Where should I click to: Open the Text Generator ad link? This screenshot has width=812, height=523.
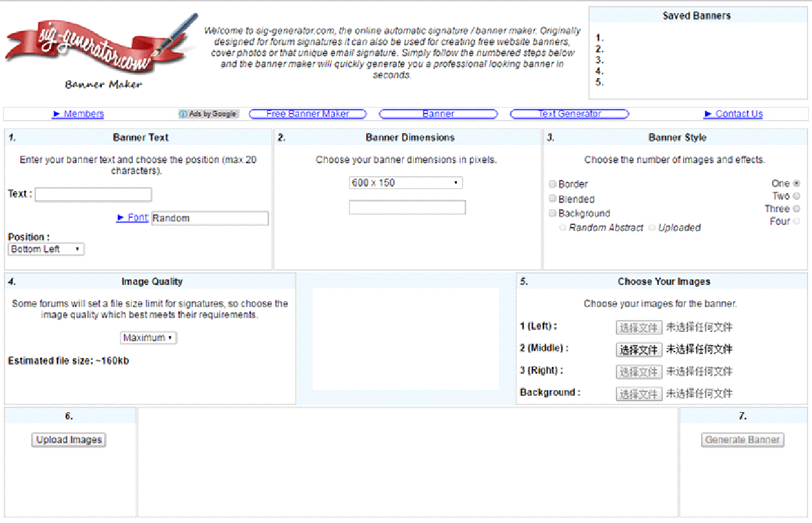tap(570, 113)
